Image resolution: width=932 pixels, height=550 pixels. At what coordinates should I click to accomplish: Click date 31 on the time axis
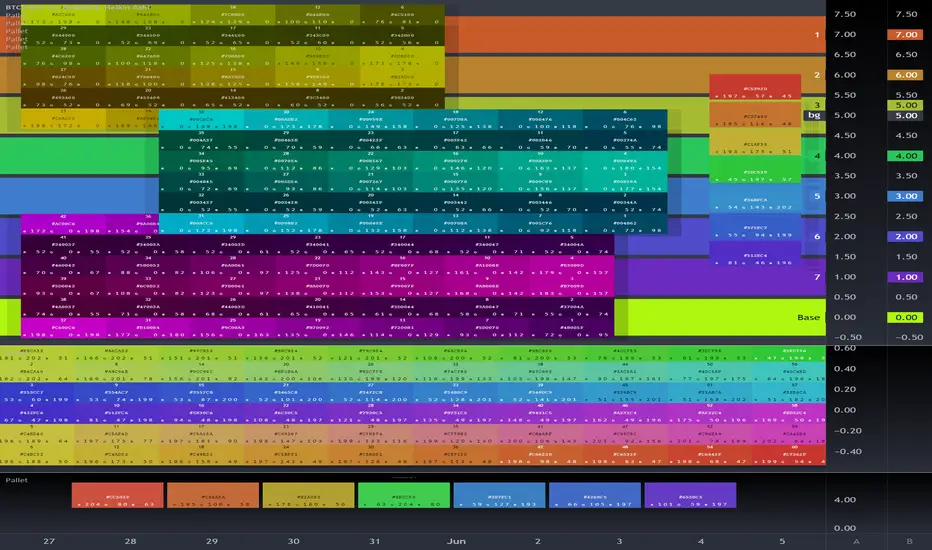click(374, 541)
